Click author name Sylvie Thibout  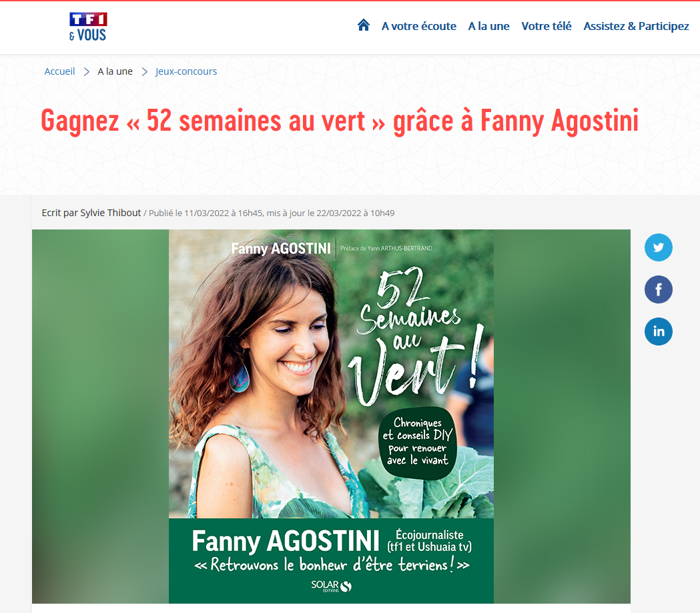110,213
